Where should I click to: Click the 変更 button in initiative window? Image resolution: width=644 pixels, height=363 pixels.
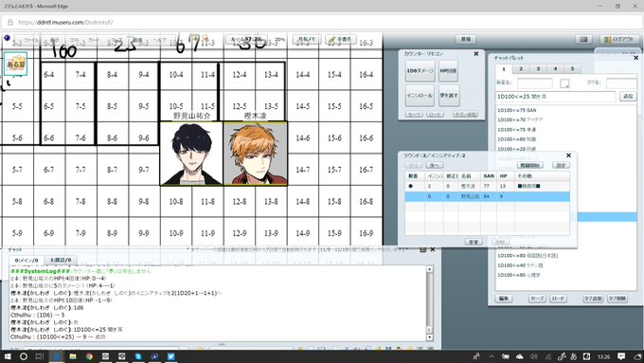(x=474, y=242)
